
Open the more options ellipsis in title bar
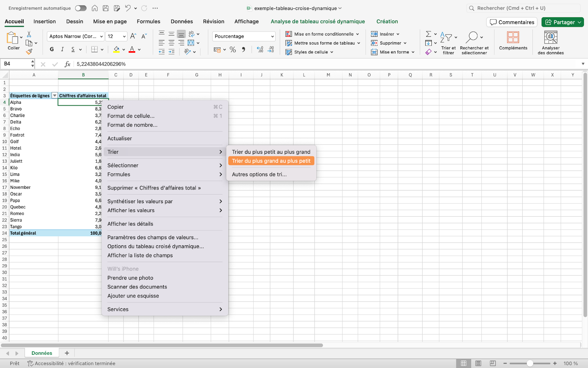click(155, 8)
